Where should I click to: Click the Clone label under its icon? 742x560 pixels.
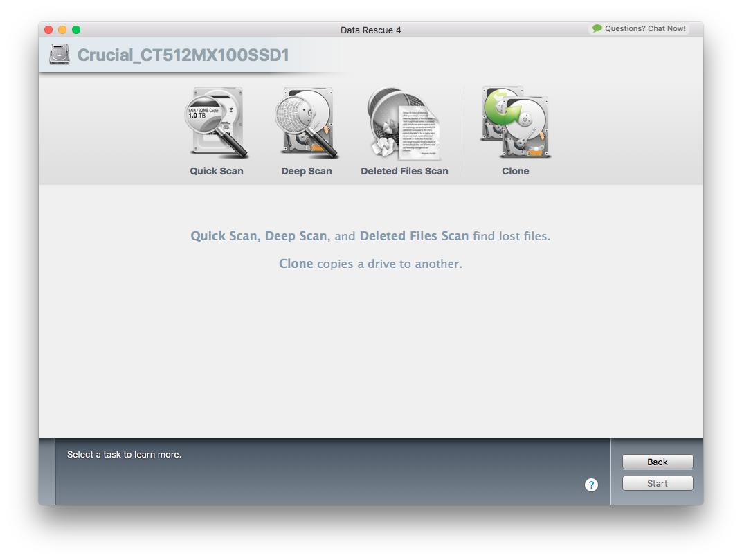(x=515, y=170)
